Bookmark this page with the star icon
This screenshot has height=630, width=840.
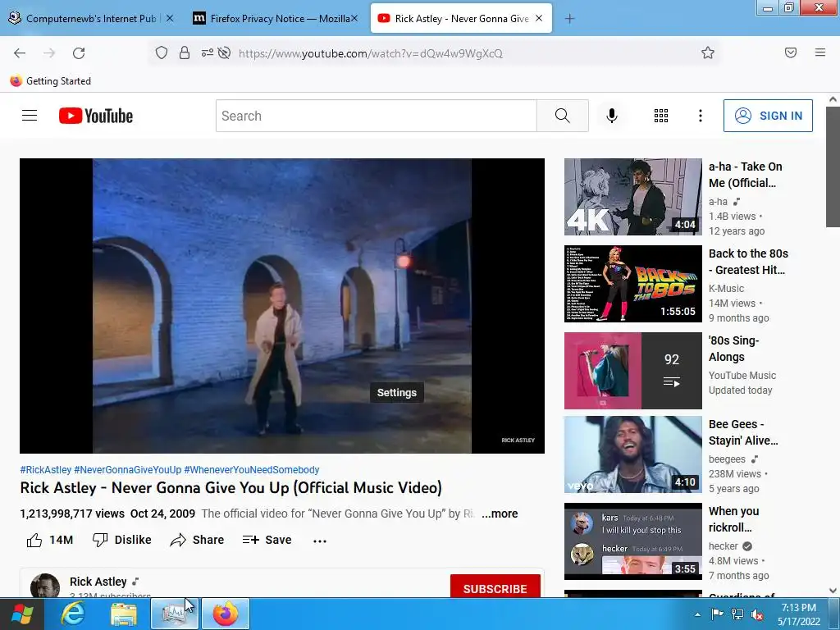tap(708, 52)
